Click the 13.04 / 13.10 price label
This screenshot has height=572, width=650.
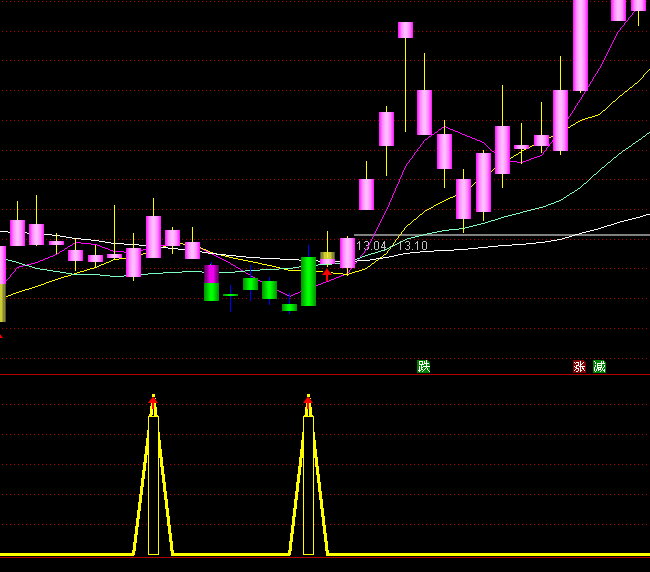(392, 246)
